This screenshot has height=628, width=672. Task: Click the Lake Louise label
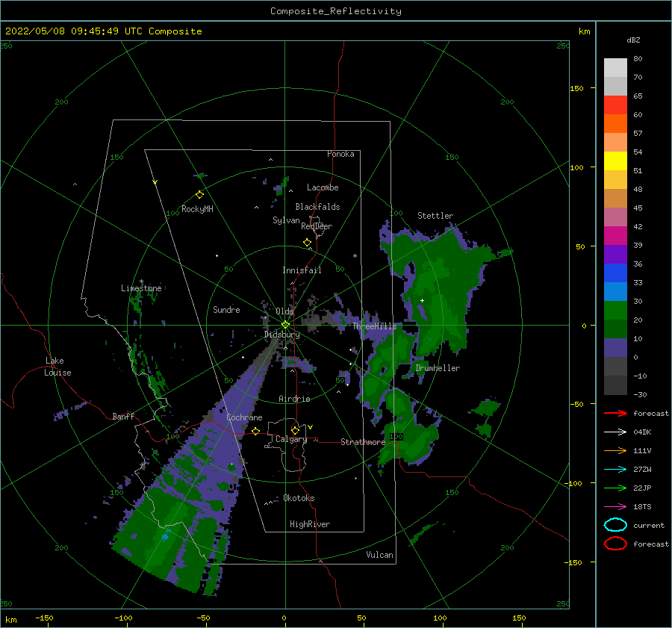[57, 367]
